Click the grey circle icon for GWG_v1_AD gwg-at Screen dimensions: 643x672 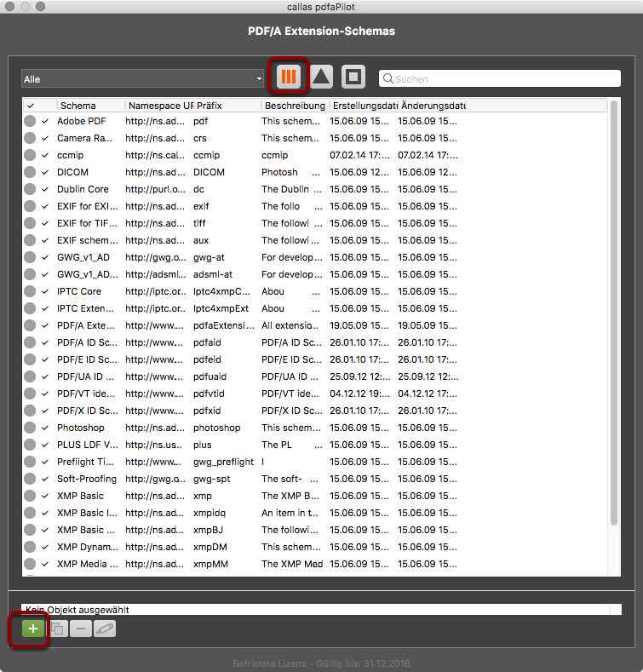30,257
